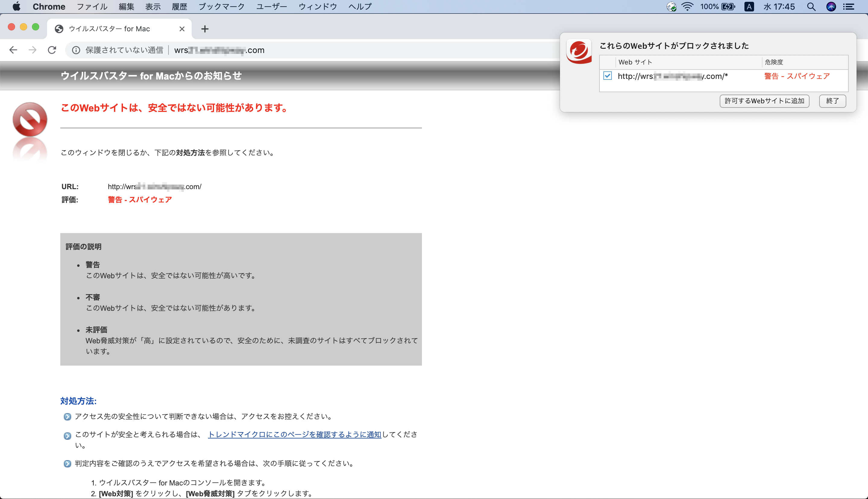The height and width of the screenshot is (499, 868).
Task: Click the browser forward arrow
Action: click(x=33, y=50)
